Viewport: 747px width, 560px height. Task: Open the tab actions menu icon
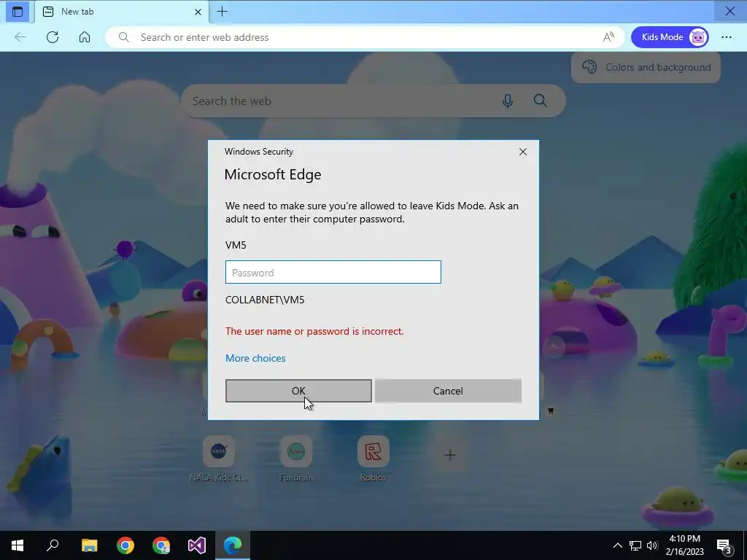[x=18, y=12]
